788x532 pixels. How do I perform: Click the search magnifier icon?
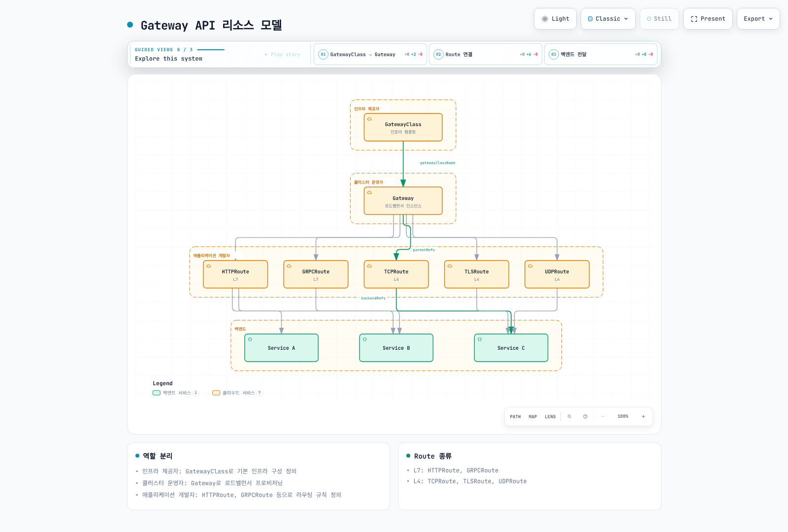point(570,417)
